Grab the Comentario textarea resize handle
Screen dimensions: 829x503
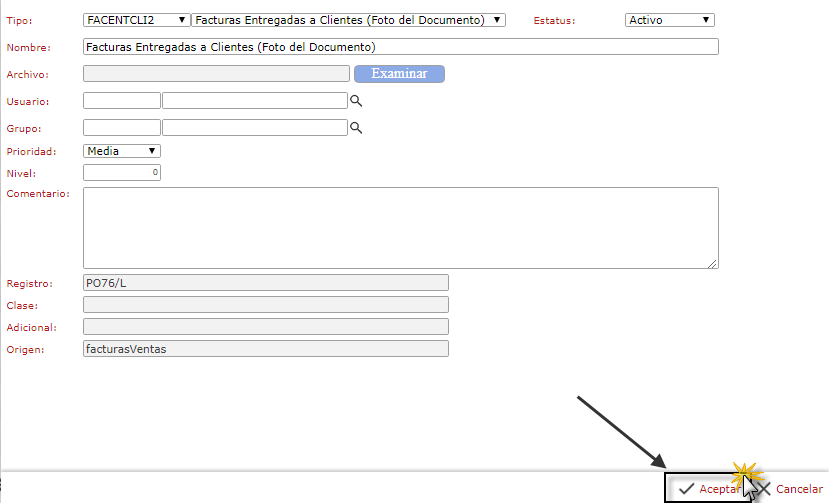click(x=713, y=264)
